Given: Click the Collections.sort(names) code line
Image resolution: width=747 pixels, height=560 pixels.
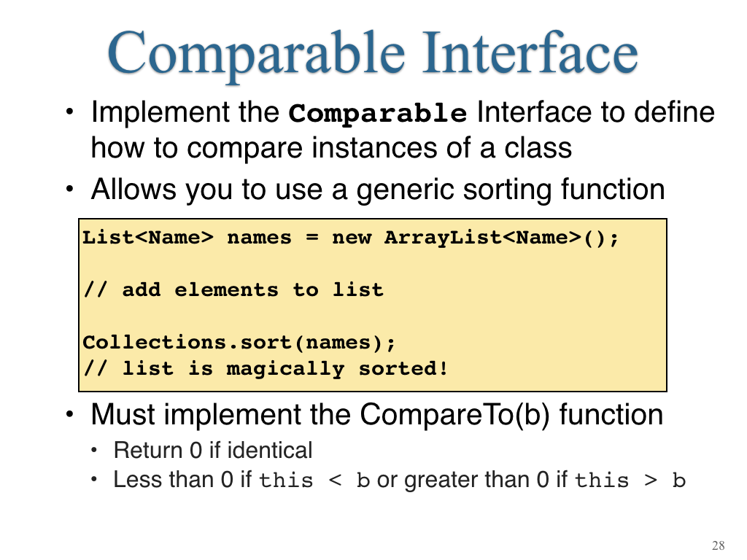Looking at the screenshot, I should pos(239,343).
